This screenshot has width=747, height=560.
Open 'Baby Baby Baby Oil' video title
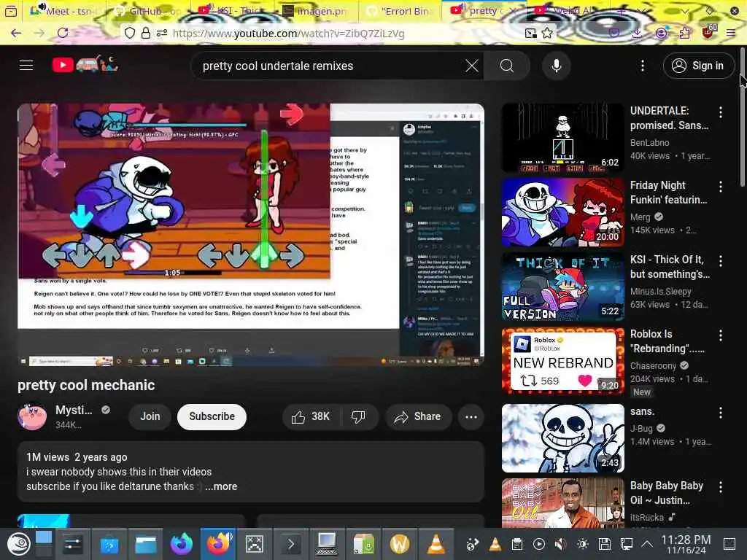pos(667,493)
